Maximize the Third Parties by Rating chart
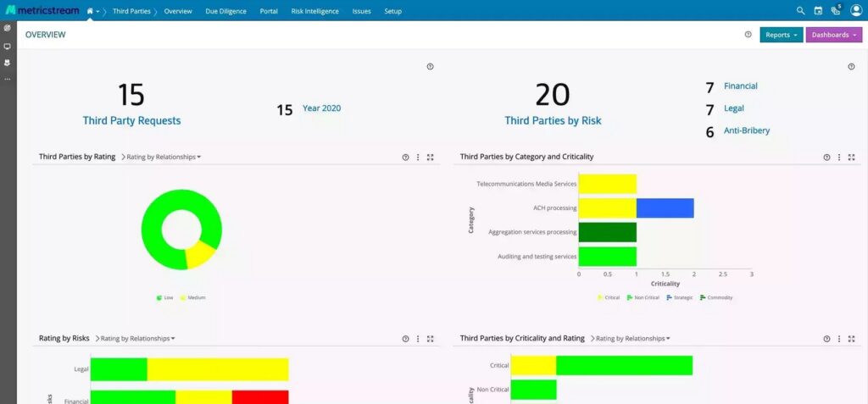The image size is (868, 404). [x=430, y=158]
